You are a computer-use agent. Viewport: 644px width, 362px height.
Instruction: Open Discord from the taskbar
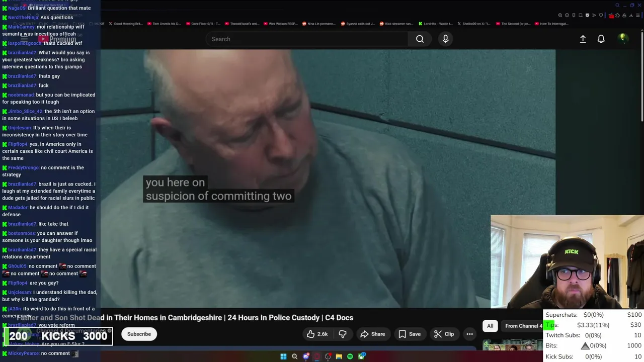306,356
